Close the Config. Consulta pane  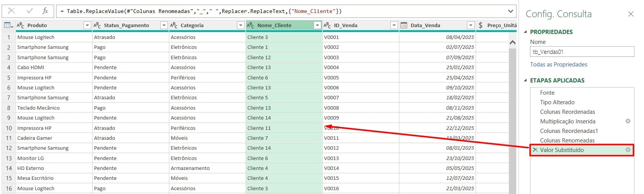pyautogui.click(x=631, y=14)
